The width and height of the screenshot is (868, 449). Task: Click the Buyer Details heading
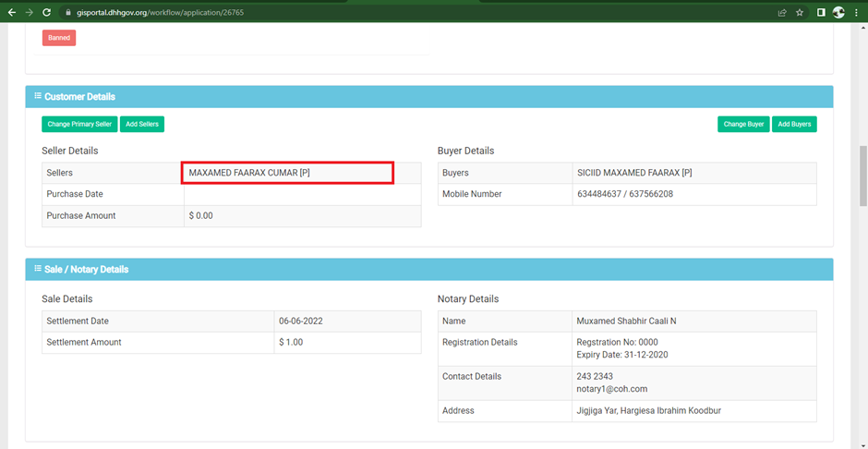click(465, 151)
